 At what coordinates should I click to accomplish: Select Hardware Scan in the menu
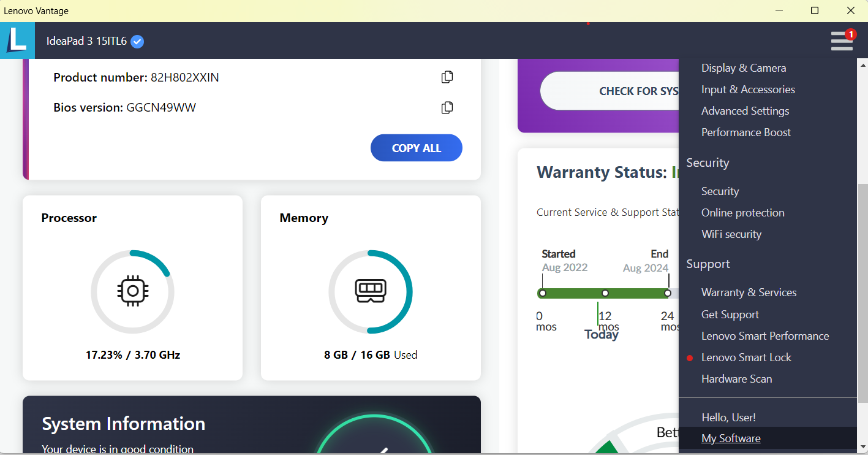tap(736, 379)
